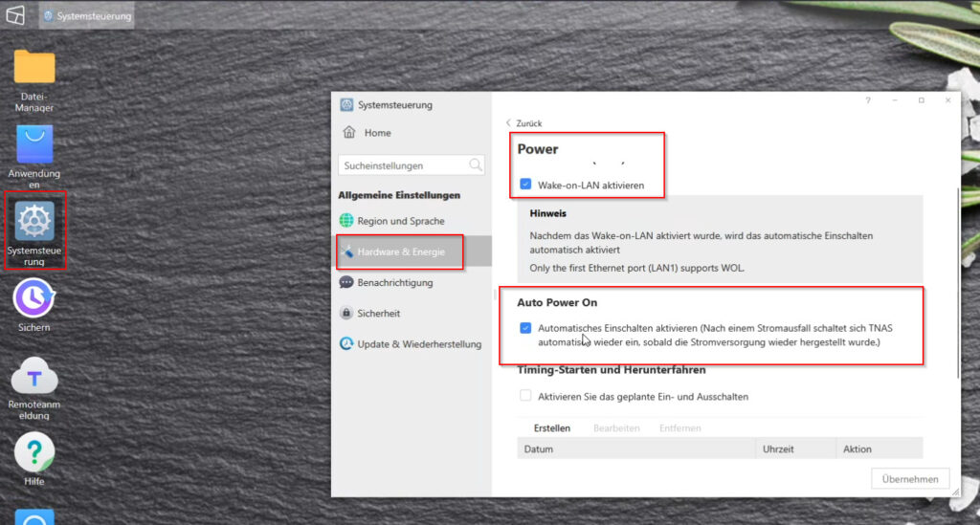Click the Erstellen schedule button

point(552,428)
